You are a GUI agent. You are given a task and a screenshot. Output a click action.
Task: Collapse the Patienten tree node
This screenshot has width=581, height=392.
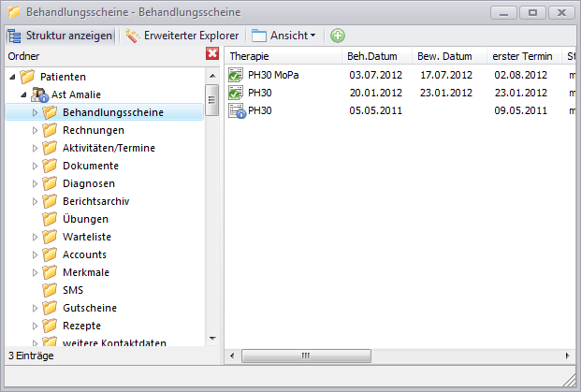tap(12, 77)
